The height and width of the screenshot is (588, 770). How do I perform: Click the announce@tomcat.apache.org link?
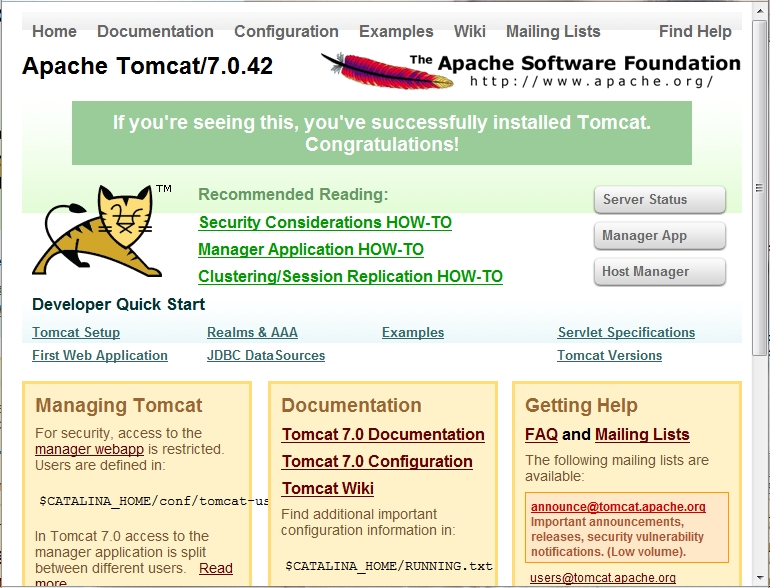[x=618, y=506]
